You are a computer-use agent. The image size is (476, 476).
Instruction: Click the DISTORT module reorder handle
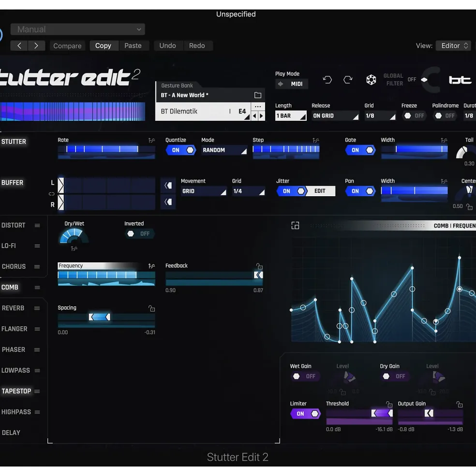click(37, 226)
